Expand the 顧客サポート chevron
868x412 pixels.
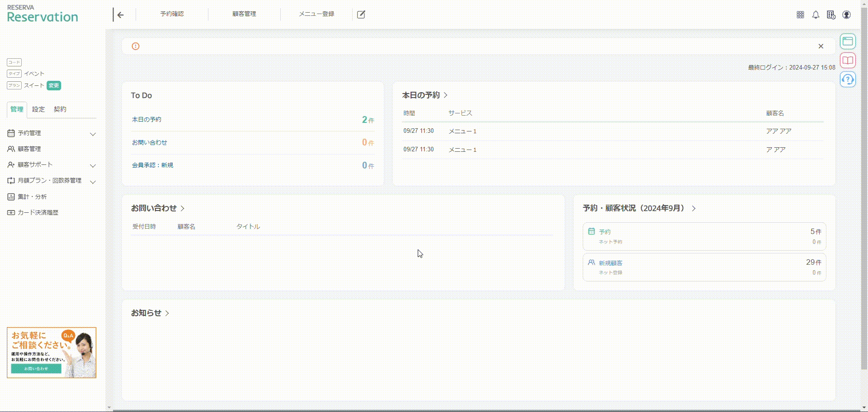pos(93,166)
